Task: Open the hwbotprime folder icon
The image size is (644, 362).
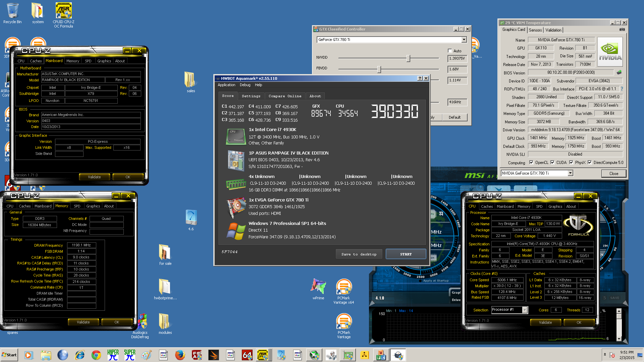Action: [165, 289]
